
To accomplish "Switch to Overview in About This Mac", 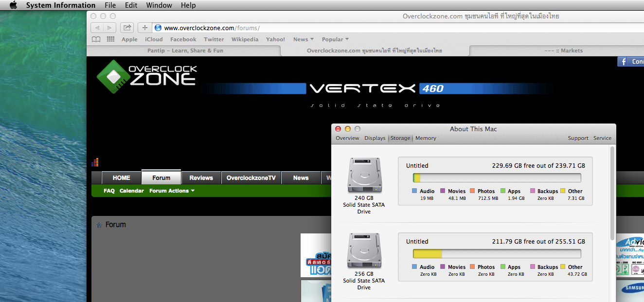I will pyautogui.click(x=347, y=138).
